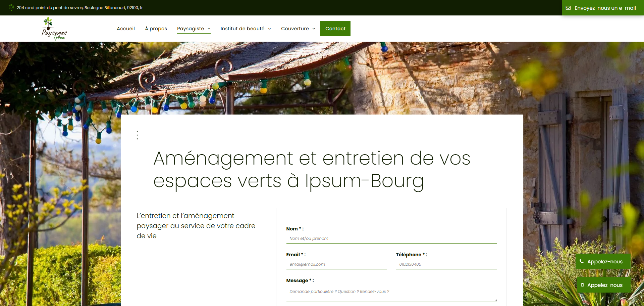Expand the Institut de beauté submenu arrow
Screen dimensions: 644x306
coord(269,29)
